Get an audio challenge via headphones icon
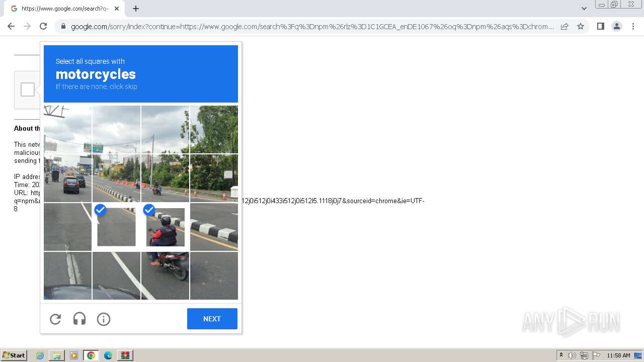Screen dimensions: 644x362 79,319
